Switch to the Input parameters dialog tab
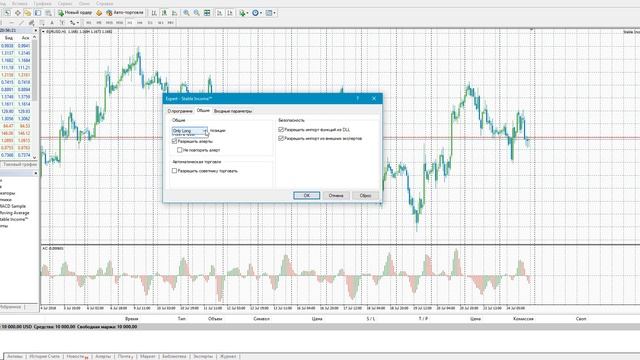 233,111
